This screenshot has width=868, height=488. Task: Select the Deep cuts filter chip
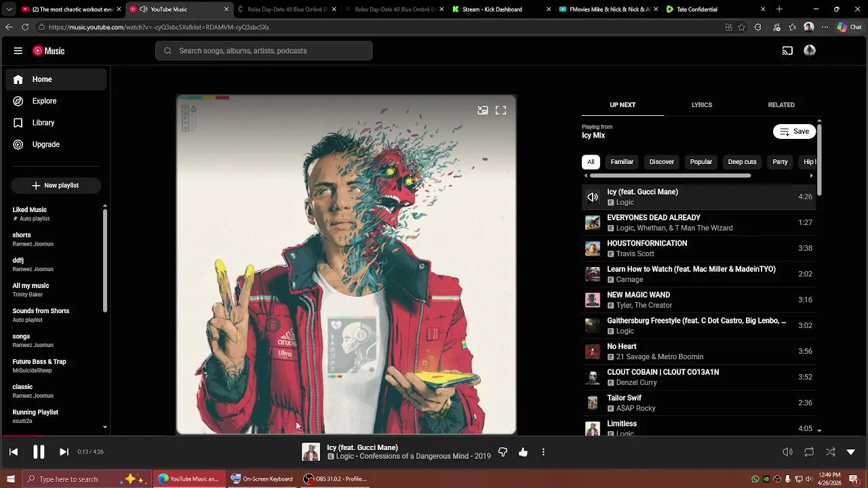742,162
